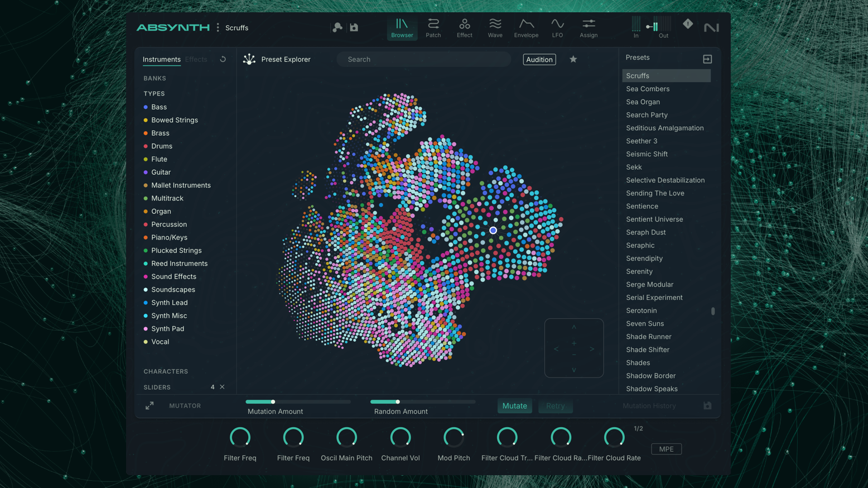
Task: Click the Preset Explorer icon
Action: click(x=249, y=59)
